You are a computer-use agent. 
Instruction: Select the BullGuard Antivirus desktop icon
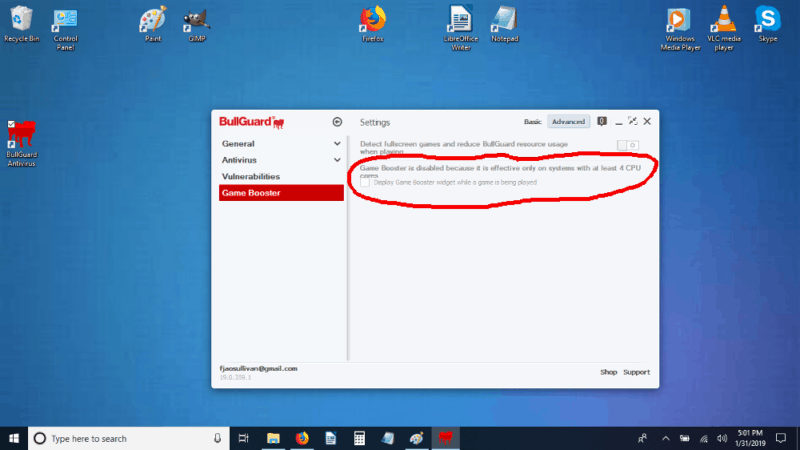(21, 144)
